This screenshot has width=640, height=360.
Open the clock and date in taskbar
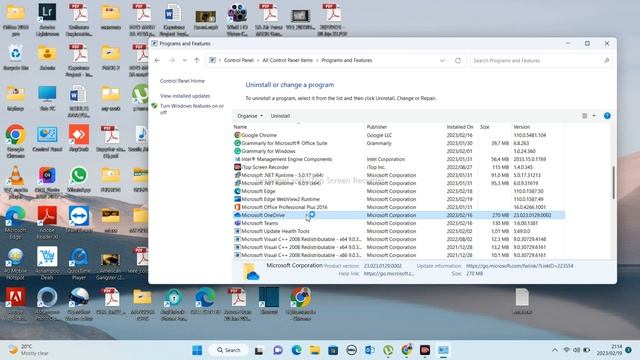(609, 350)
